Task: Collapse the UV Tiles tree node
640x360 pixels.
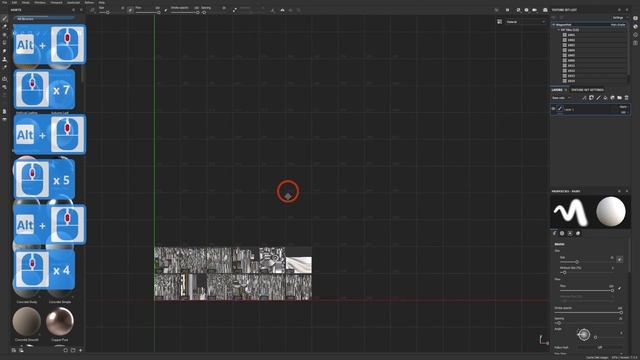Action: point(559,30)
